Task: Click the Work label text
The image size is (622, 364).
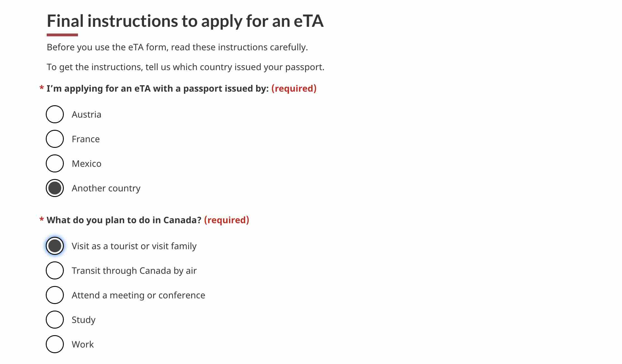Action: [x=83, y=344]
